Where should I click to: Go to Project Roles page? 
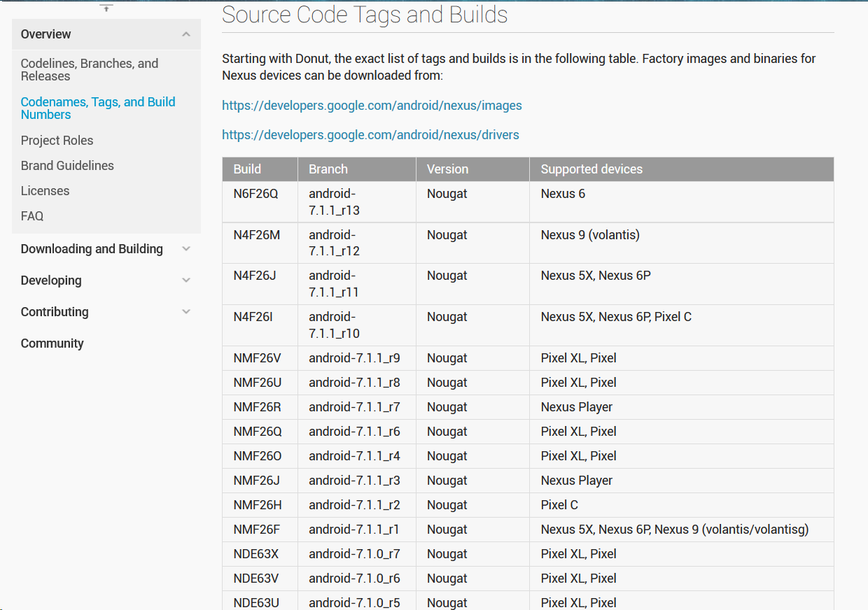pyautogui.click(x=57, y=141)
